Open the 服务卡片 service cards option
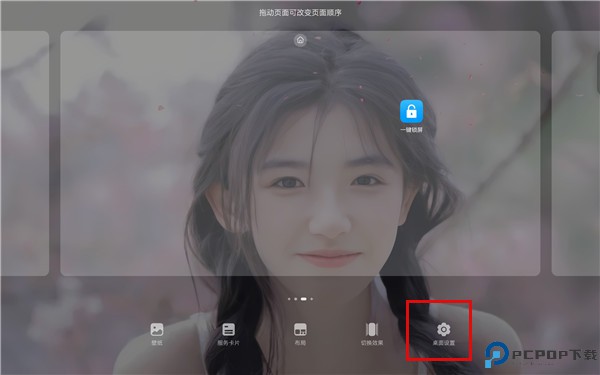The width and height of the screenshot is (600, 375). [228, 334]
